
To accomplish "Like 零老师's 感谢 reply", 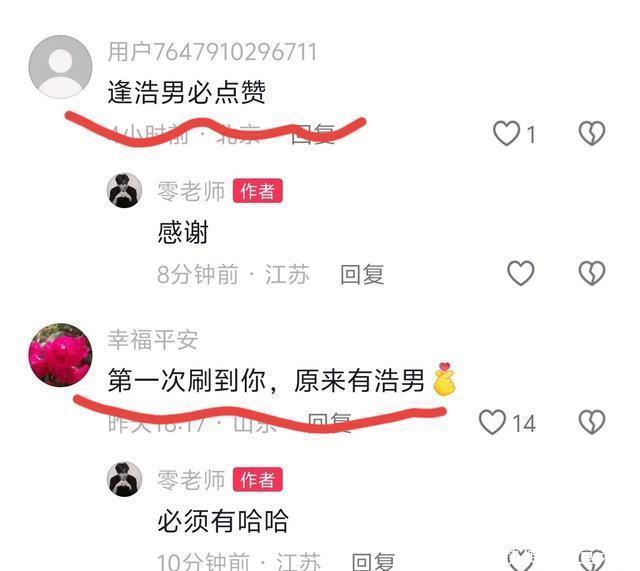I will [x=520, y=273].
